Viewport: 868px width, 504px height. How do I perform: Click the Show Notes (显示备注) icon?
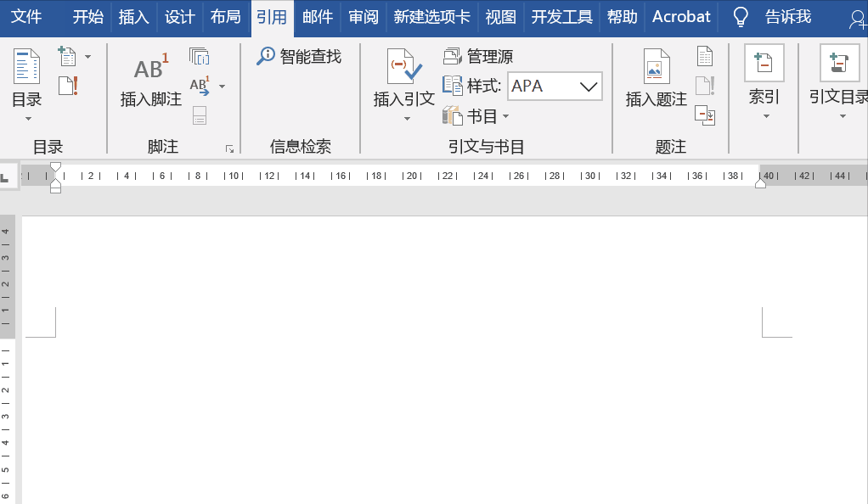[x=200, y=115]
